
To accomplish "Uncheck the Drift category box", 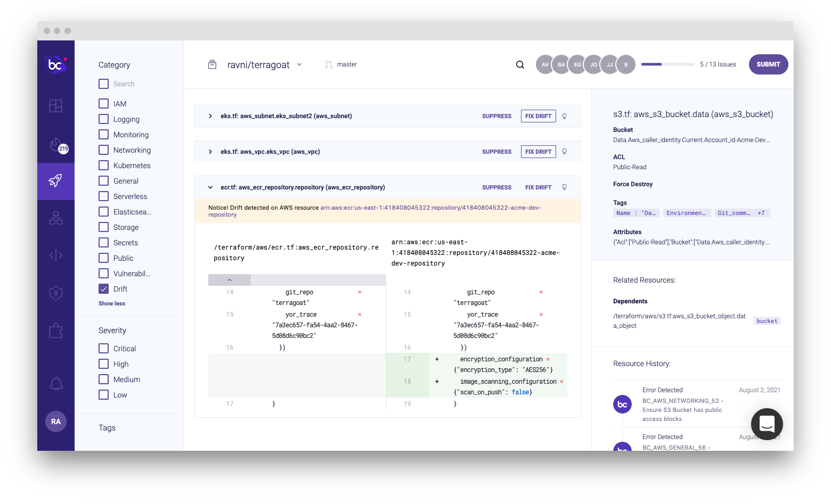I will pos(104,289).
